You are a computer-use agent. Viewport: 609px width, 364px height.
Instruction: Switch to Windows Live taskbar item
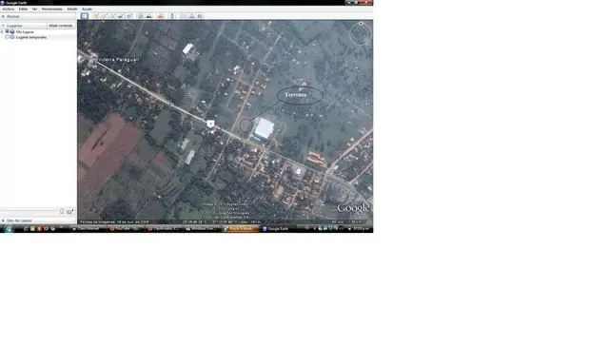[x=201, y=228]
